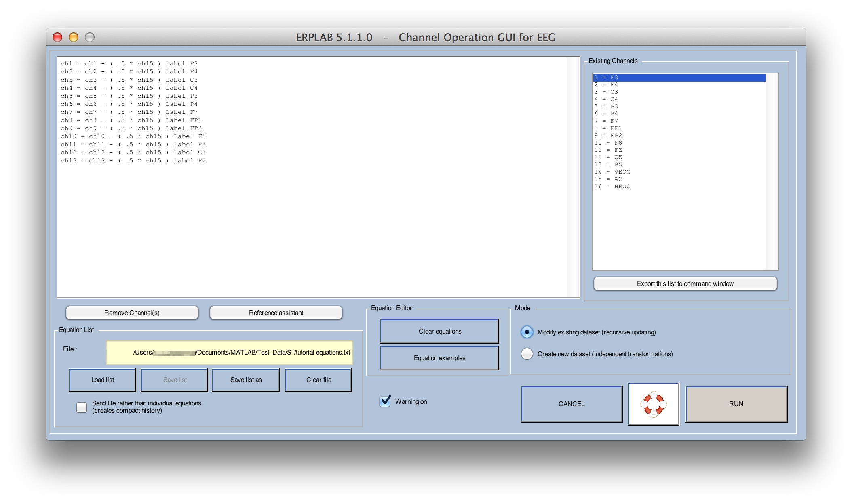Click the ch8 equation line labeled FP1
Viewport: 852px width, 504px height.
(x=131, y=120)
